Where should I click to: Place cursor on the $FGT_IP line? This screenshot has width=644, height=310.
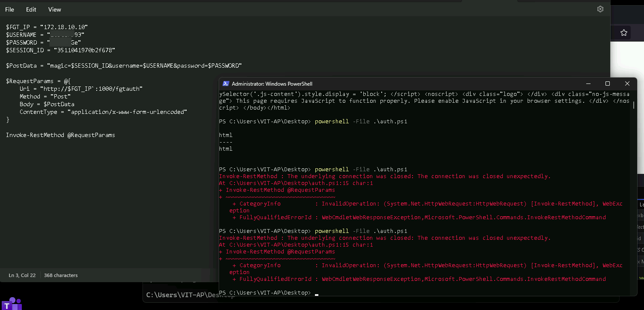pos(47,27)
